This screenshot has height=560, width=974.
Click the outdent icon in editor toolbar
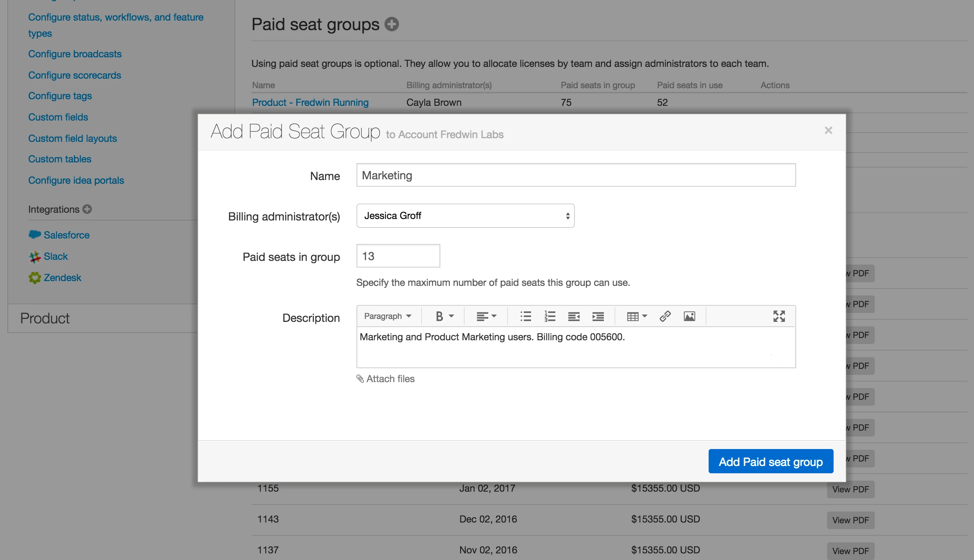[x=573, y=316]
